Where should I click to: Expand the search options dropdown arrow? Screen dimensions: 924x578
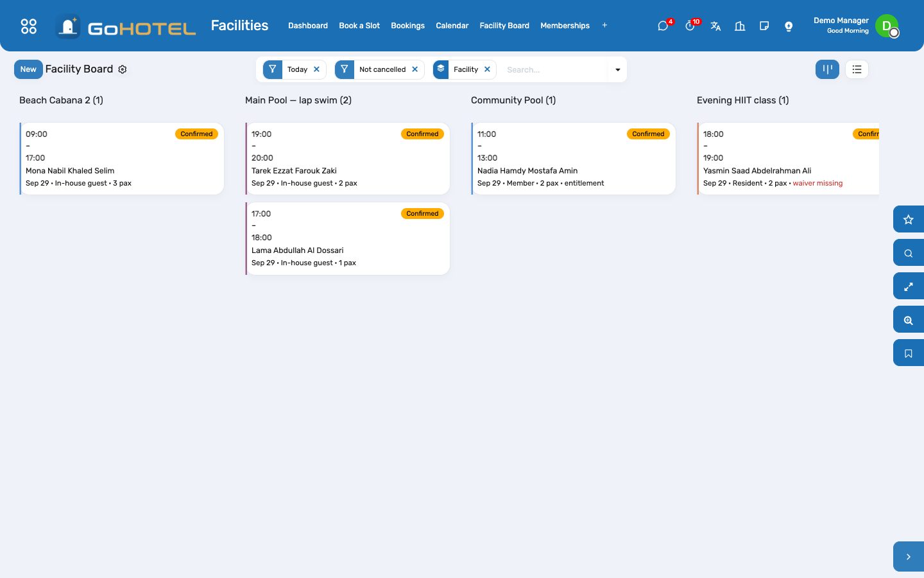(617, 69)
